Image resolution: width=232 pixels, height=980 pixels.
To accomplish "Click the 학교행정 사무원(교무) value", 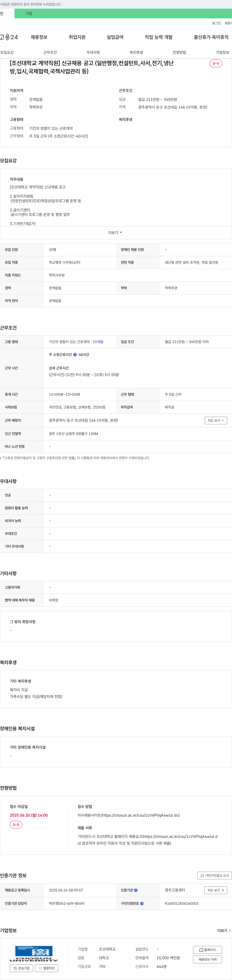I will coord(64,262).
